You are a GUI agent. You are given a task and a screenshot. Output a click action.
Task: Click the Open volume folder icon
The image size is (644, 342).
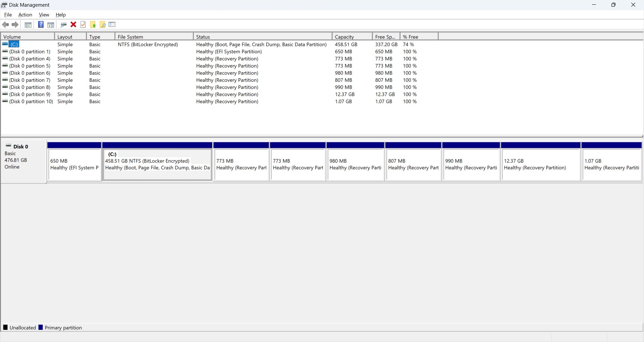coord(93,24)
